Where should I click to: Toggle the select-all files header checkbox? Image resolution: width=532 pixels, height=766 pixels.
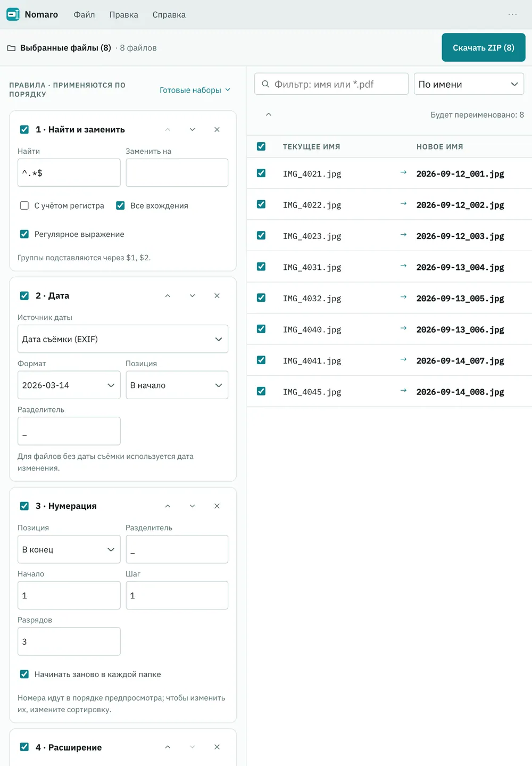coord(261,146)
